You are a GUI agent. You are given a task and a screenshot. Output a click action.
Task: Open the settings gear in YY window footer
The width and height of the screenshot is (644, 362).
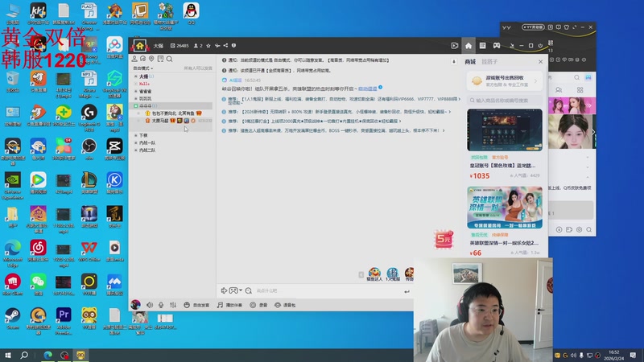pyautogui.click(x=579, y=229)
